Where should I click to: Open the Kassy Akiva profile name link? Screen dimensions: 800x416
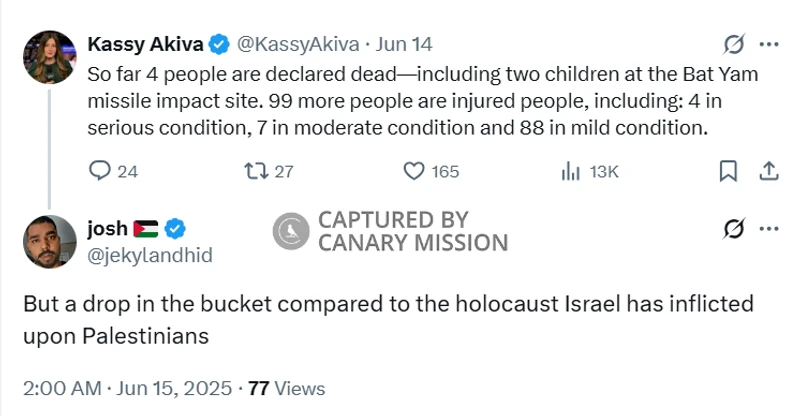coord(146,44)
